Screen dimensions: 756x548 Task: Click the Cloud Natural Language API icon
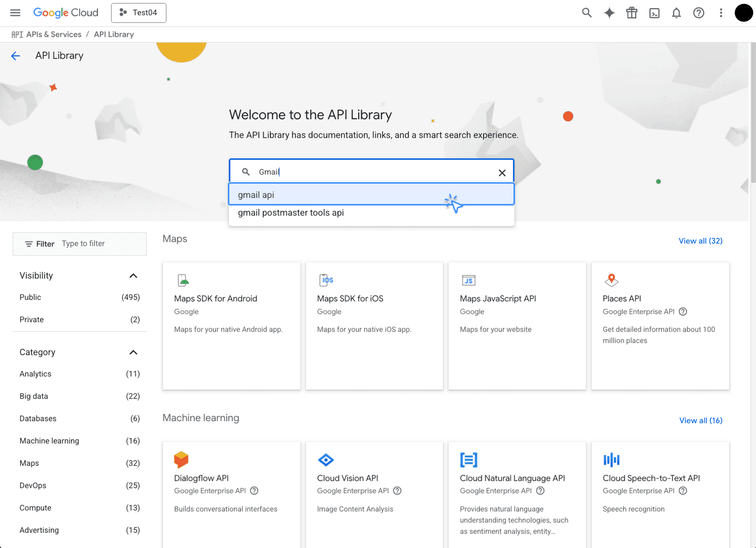tap(468, 460)
